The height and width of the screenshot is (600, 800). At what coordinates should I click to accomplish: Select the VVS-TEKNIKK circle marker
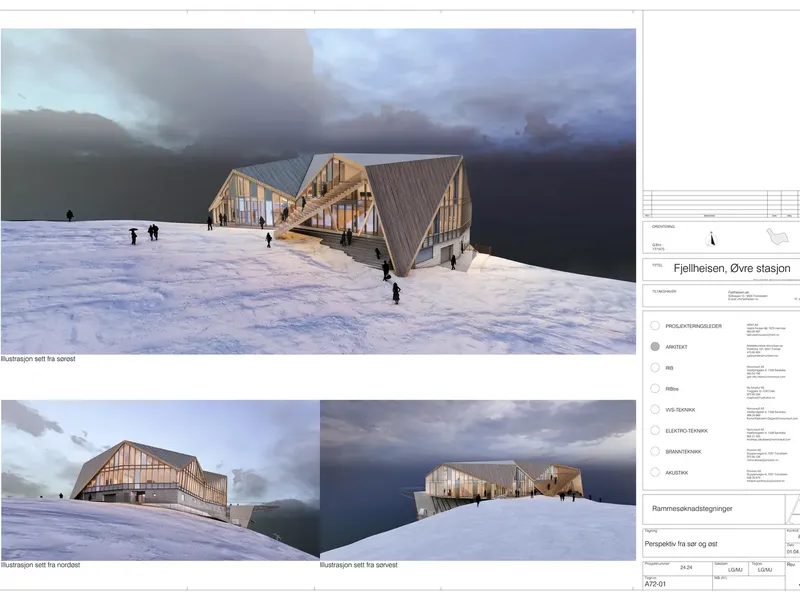coord(655,409)
